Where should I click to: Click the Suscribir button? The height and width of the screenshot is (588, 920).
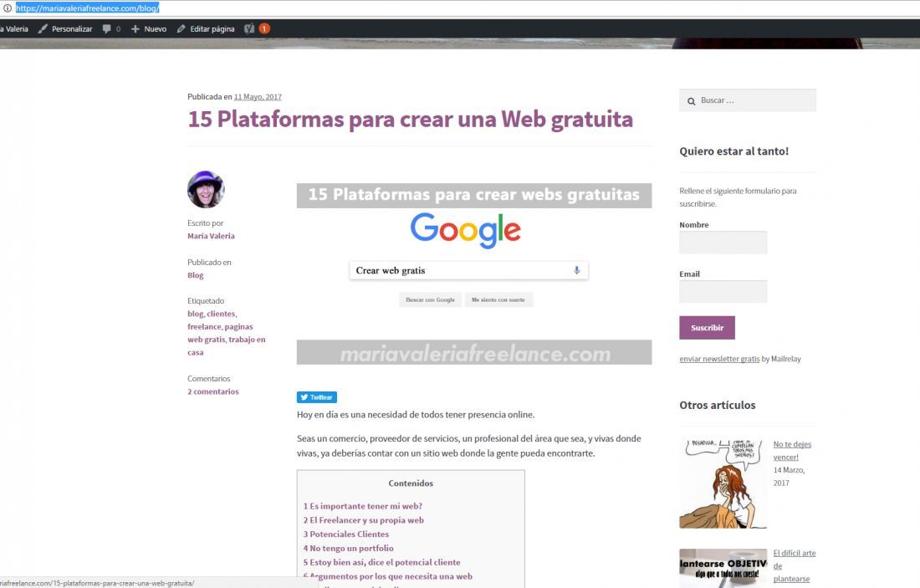[x=707, y=327]
